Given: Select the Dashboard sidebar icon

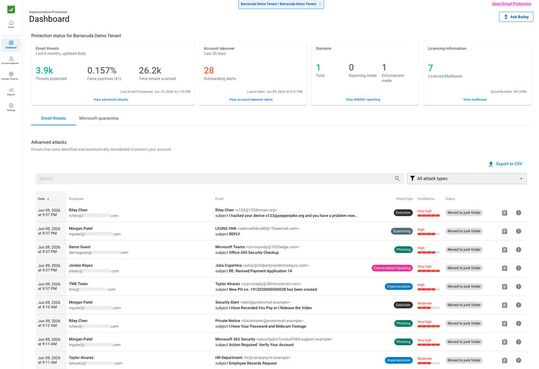Looking at the screenshot, I should [x=11, y=44].
